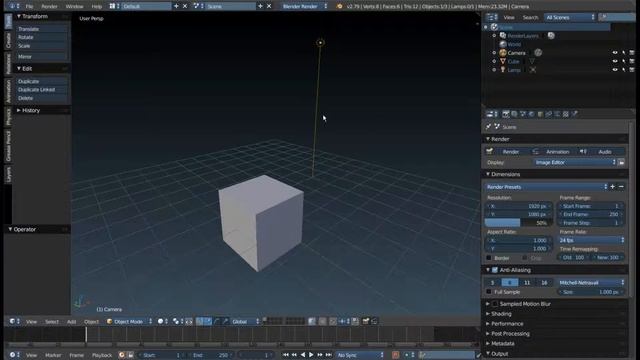This screenshot has width=640, height=360.
Task: Enable the Border checkbox
Action: point(489,258)
